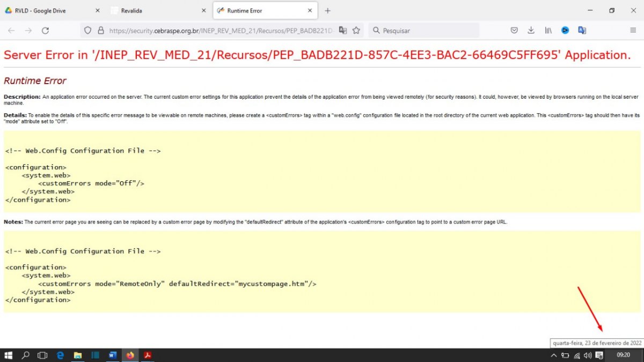Bookmark this page with the star icon
The height and width of the screenshot is (362, 644).
(356, 31)
